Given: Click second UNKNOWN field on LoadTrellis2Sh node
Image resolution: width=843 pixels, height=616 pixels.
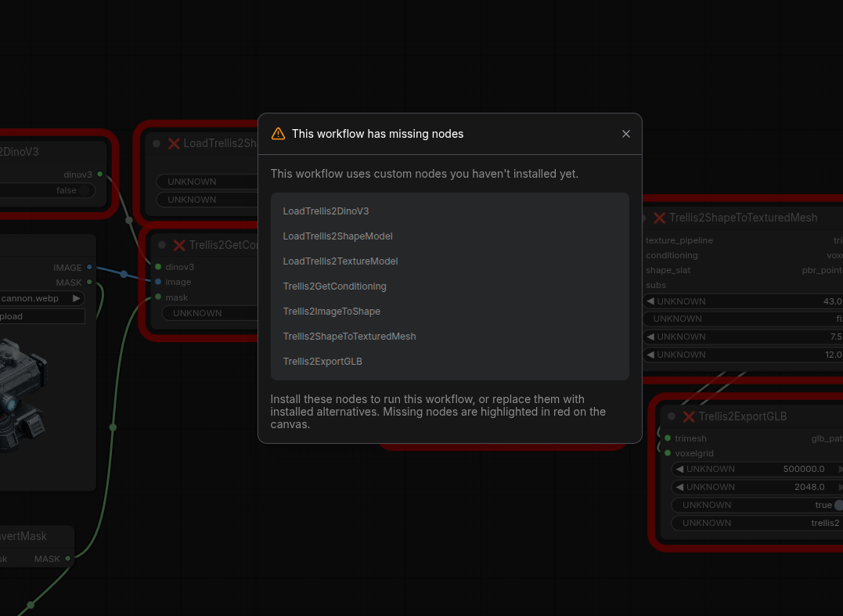Looking at the screenshot, I should click(x=207, y=200).
